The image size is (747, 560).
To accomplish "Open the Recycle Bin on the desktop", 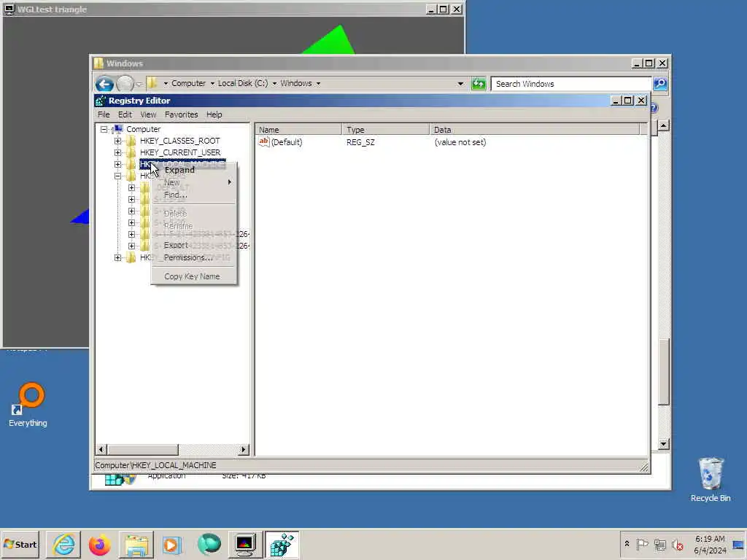I will point(711,480).
